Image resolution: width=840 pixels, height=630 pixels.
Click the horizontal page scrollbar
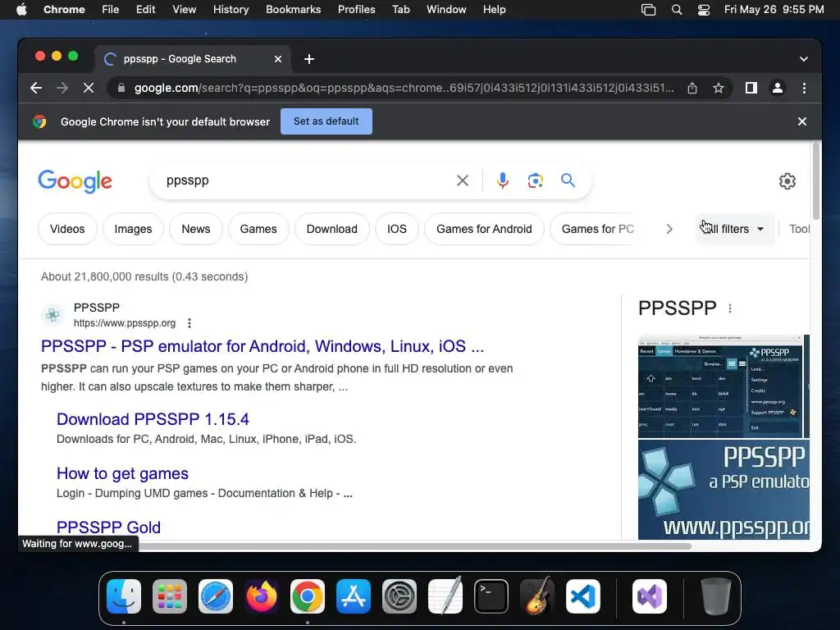(415, 546)
